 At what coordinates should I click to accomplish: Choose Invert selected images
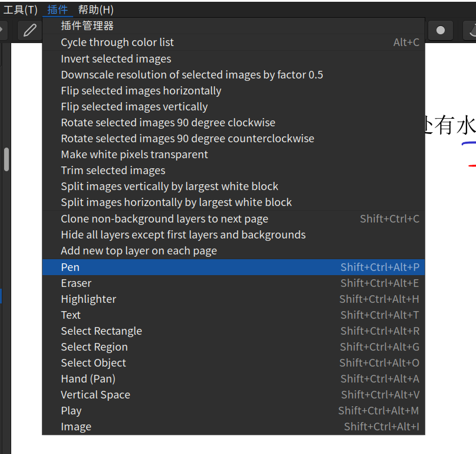point(234,58)
